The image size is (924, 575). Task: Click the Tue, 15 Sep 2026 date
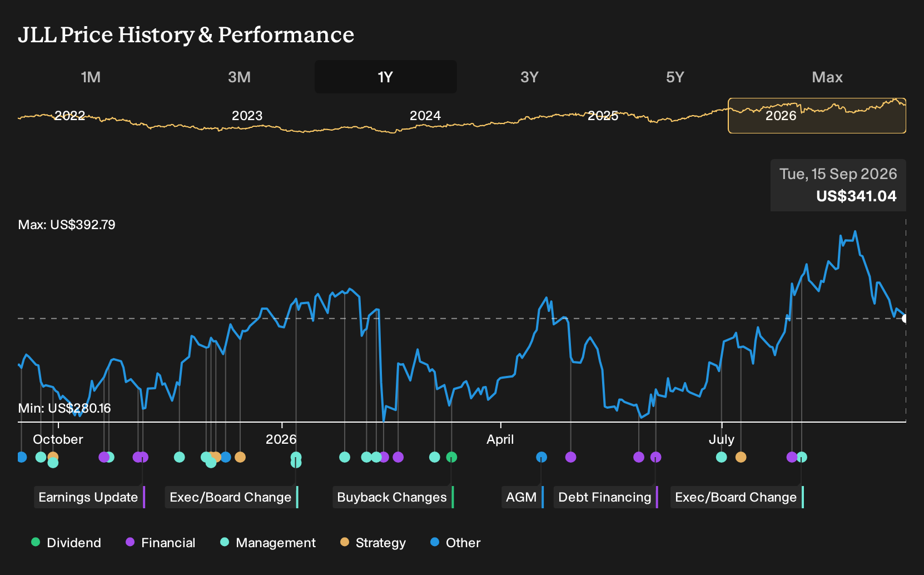coord(838,174)
